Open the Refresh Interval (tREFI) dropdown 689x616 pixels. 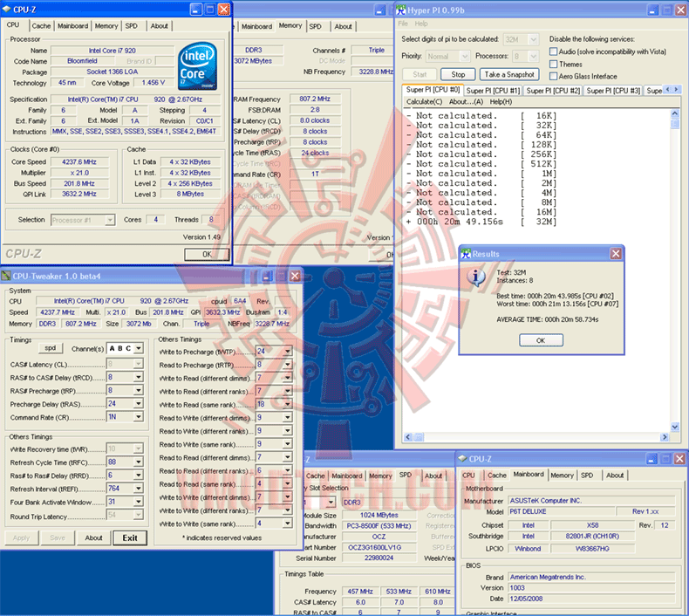139,489
